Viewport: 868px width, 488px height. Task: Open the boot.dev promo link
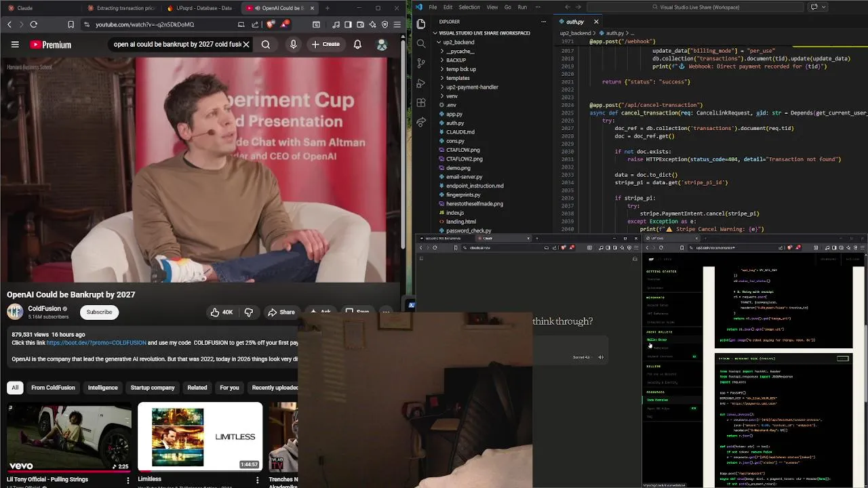[x=96, y=343]
